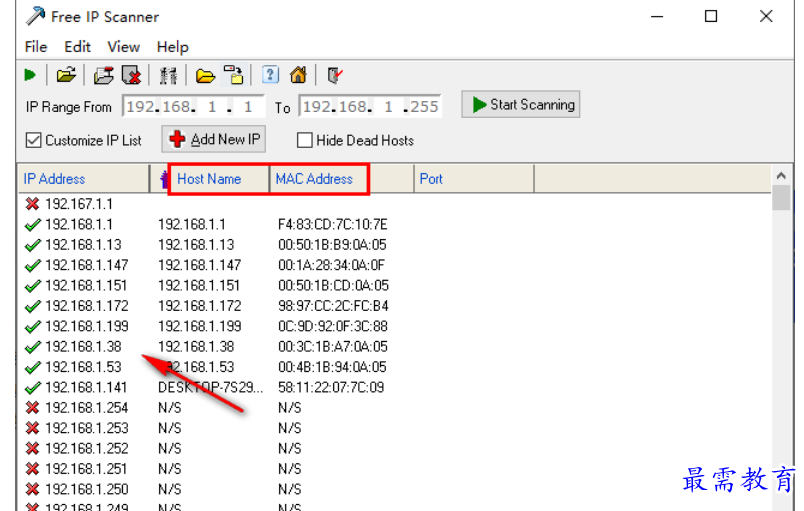Click the add IP entry toolbar icon
Image resolution: width=804 pixels, height=511 pixels.
tap(104, 75)
